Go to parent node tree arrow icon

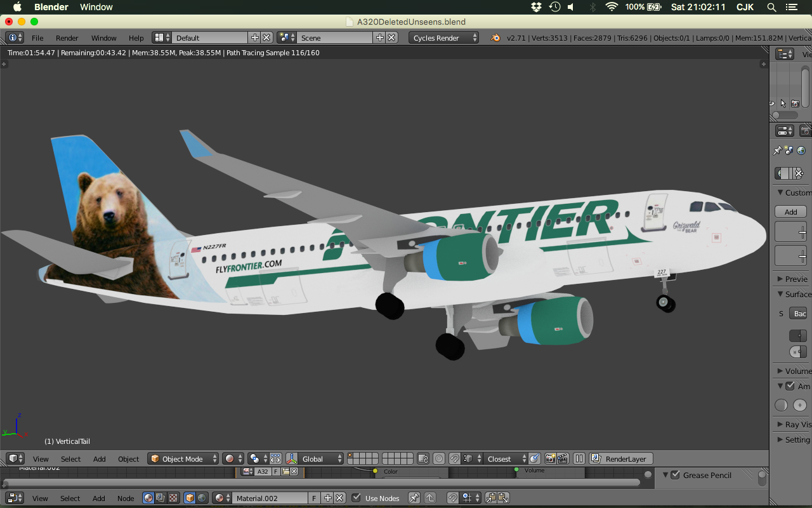pos(429,498)
